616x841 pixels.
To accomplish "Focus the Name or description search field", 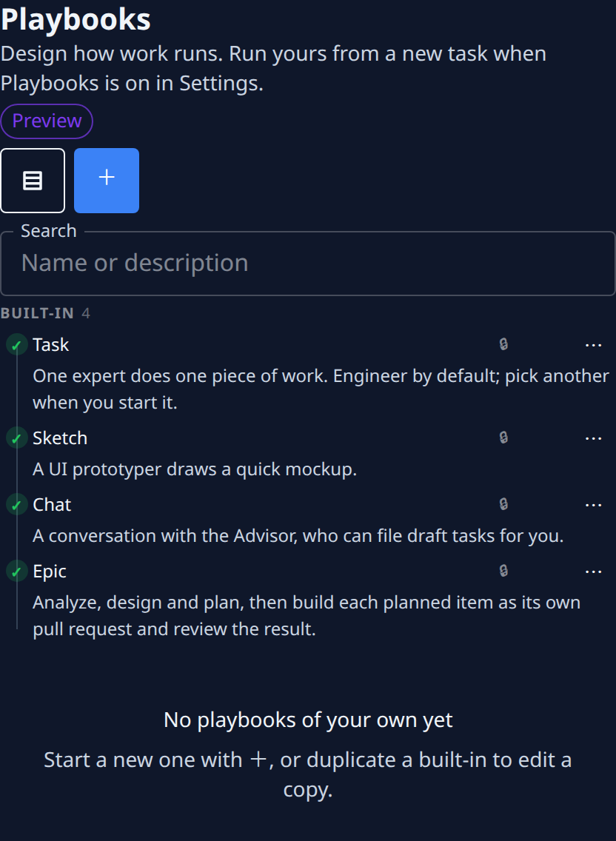I will 308,264.
